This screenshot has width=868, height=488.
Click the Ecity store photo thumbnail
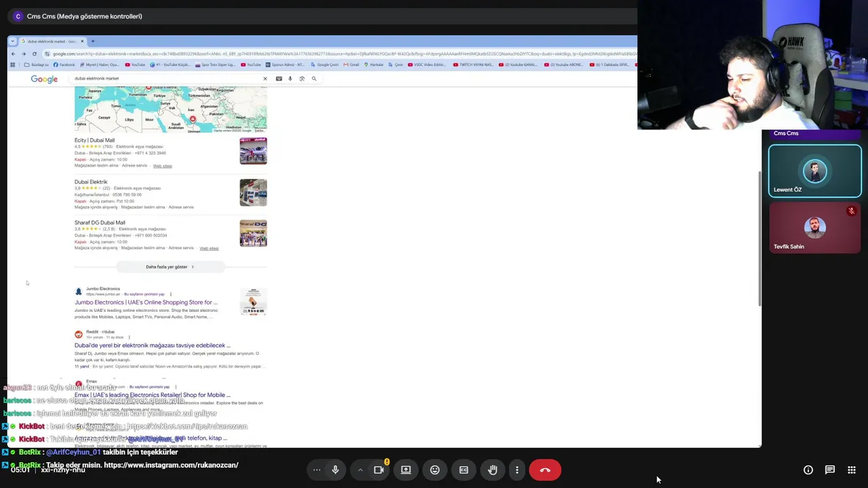253,151
